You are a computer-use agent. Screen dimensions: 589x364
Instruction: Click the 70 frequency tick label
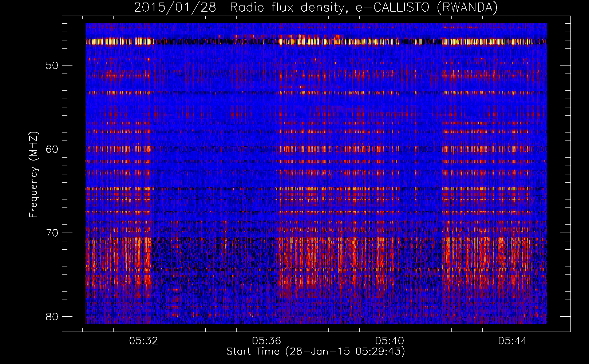point(52,233)
